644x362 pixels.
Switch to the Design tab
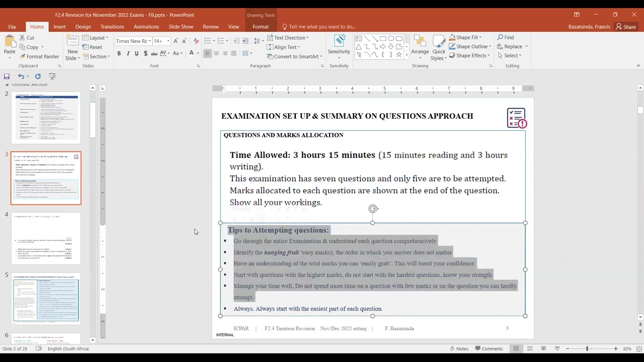click(x=83, y=27)
